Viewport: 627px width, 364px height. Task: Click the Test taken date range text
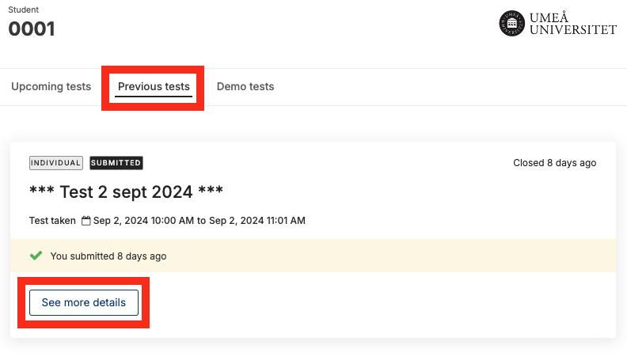click(x=199, y=221)
